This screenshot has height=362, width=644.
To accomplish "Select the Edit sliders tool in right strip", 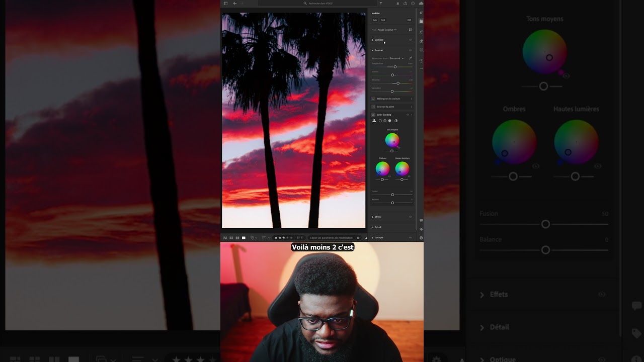I will tap(421, 21).
